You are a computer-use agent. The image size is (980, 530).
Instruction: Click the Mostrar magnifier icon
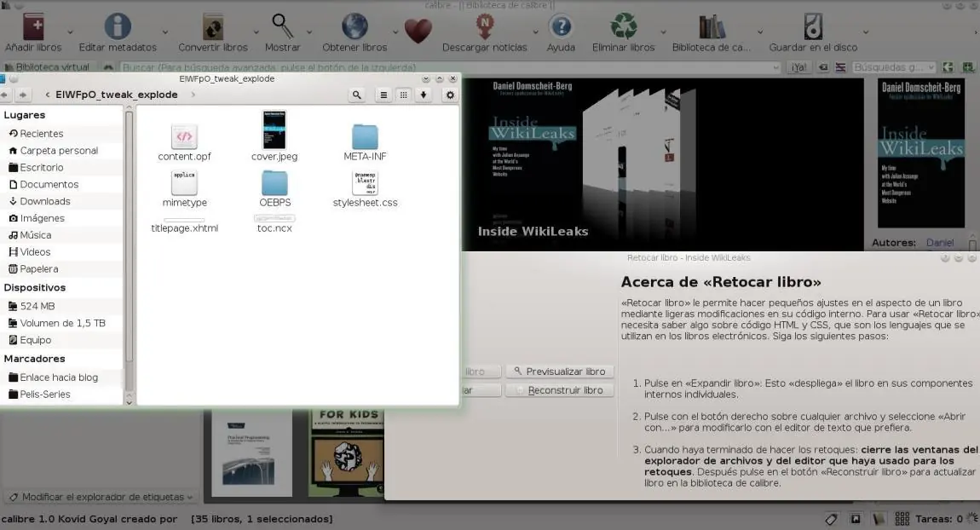(283, 26)
